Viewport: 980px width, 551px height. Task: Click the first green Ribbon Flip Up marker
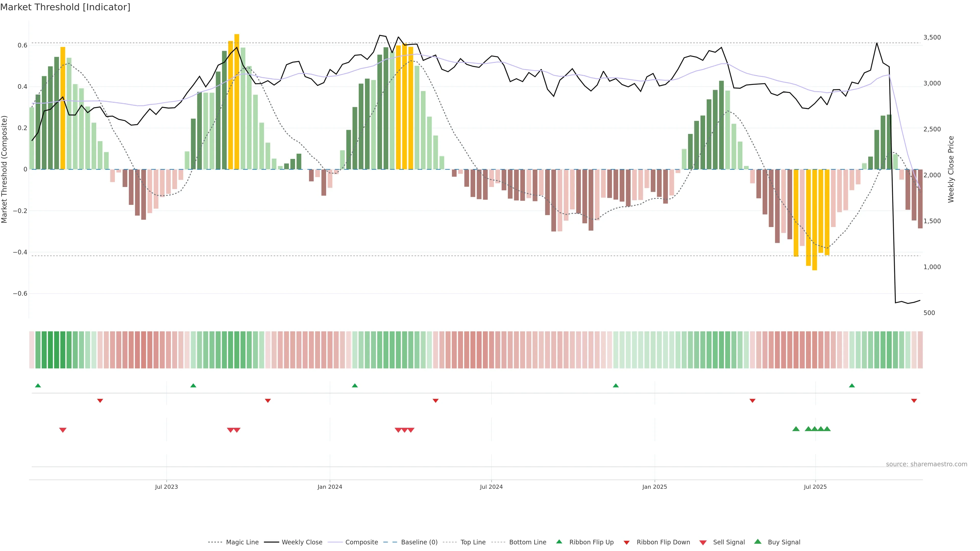pyautogui.click(x=38, y=386)
